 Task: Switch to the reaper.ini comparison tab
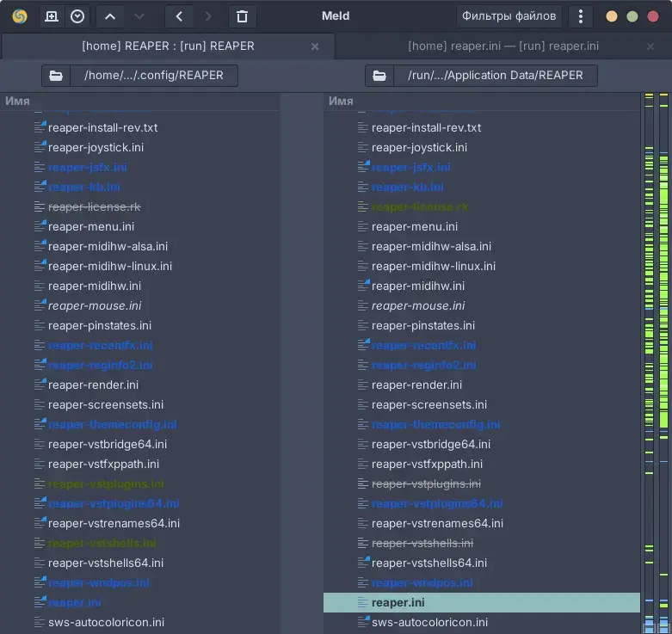tap(502, 46)
